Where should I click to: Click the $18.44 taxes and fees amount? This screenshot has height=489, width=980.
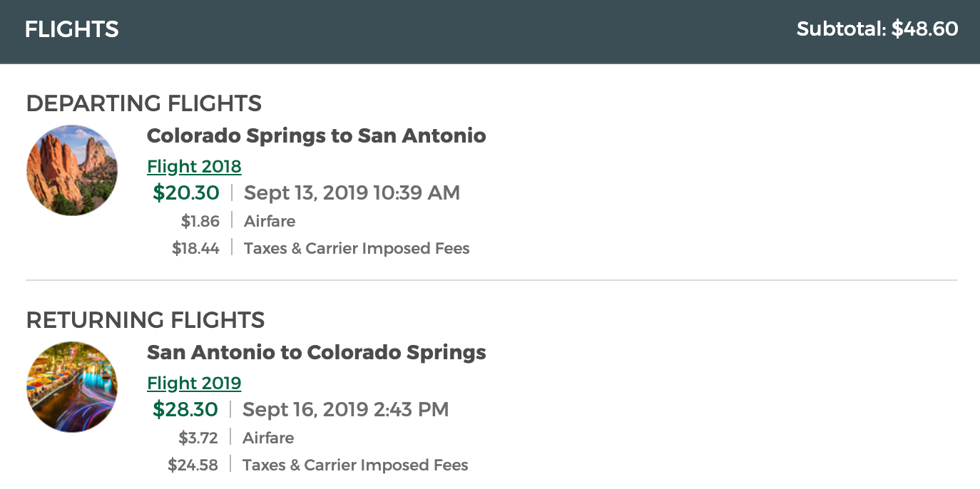pos(196,249)
